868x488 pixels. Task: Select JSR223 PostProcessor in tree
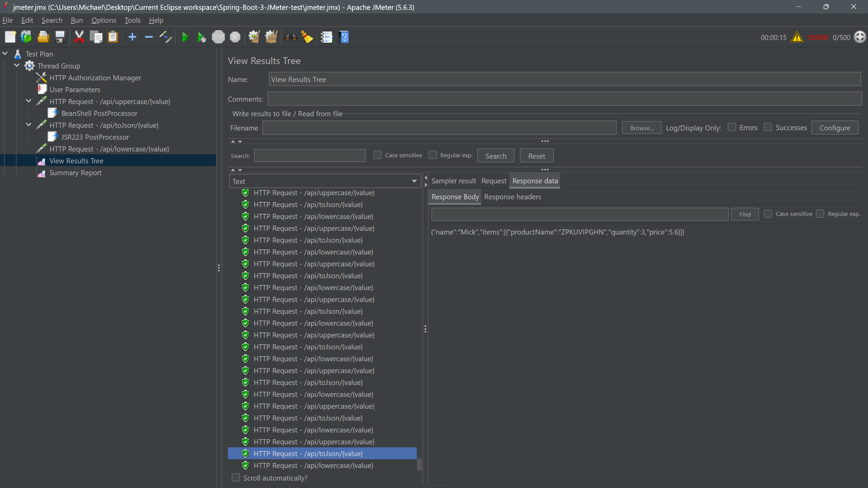(x=95, y=137)
